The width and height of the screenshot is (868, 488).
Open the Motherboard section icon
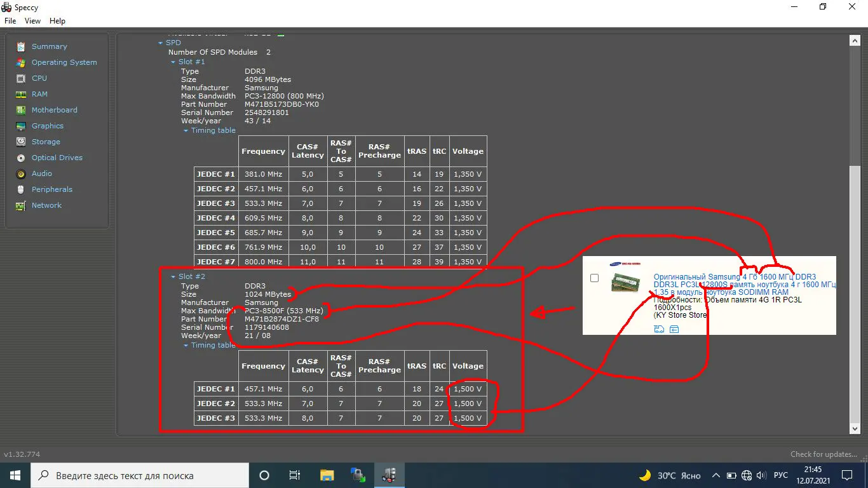tap(21, 110)
